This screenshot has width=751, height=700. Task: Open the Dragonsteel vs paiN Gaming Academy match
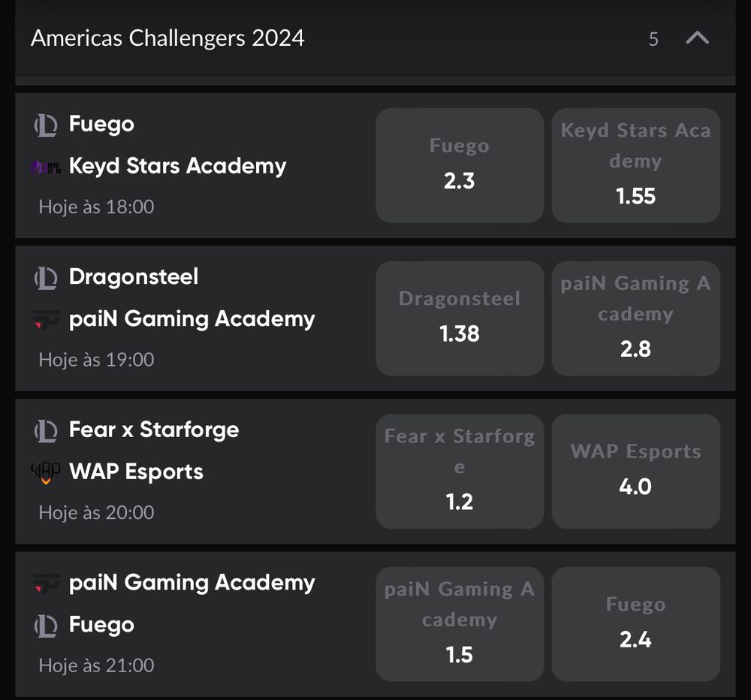(192, 318)
